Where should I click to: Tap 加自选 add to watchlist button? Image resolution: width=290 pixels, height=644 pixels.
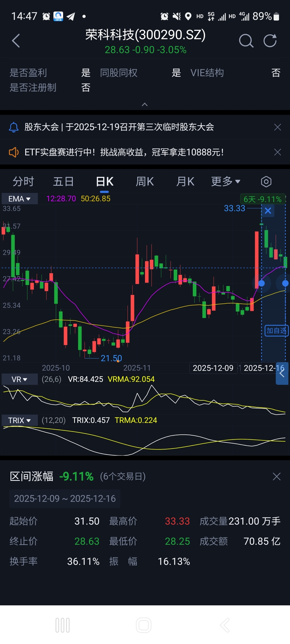277,331
